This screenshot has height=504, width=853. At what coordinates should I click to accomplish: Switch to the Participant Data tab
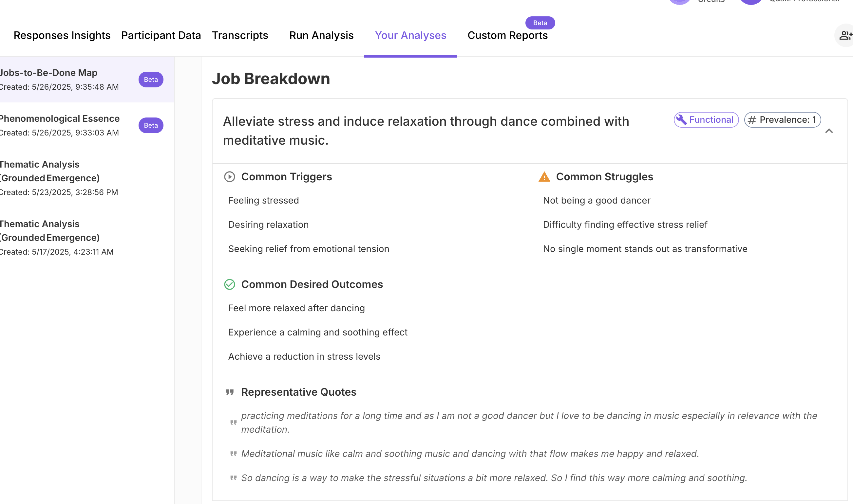pos(161,35)
